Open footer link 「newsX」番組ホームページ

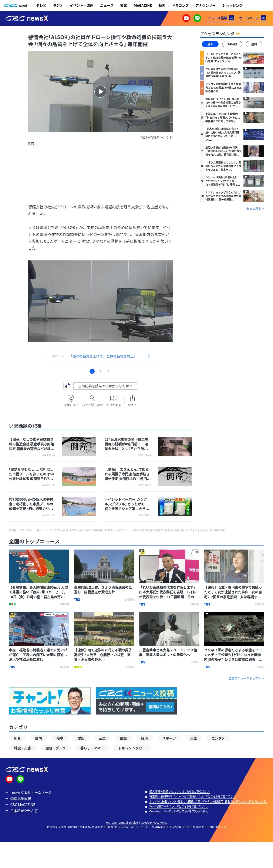(x=31, y=793)
